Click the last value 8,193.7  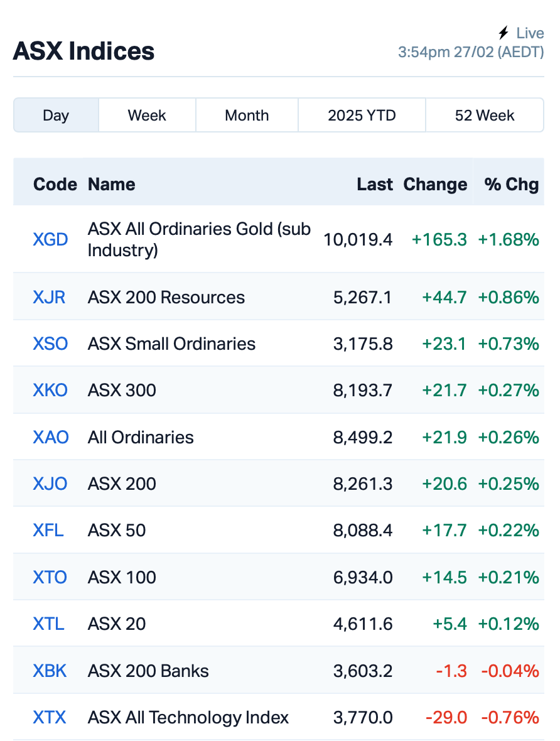[x=363, y=391]
